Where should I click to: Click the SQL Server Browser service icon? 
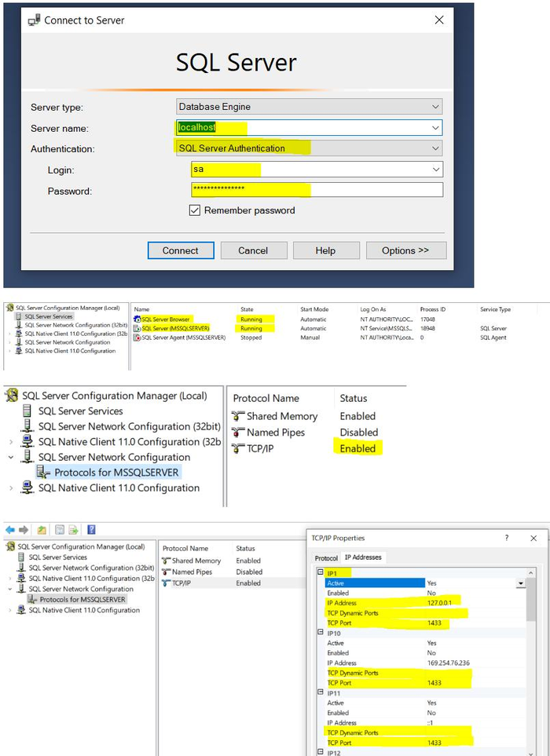click(x=137, y=320)
